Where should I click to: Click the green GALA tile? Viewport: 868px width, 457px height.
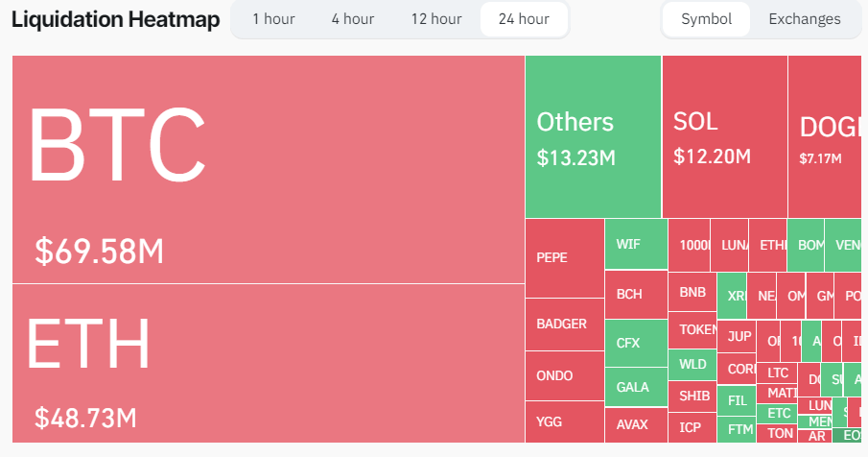635,387
